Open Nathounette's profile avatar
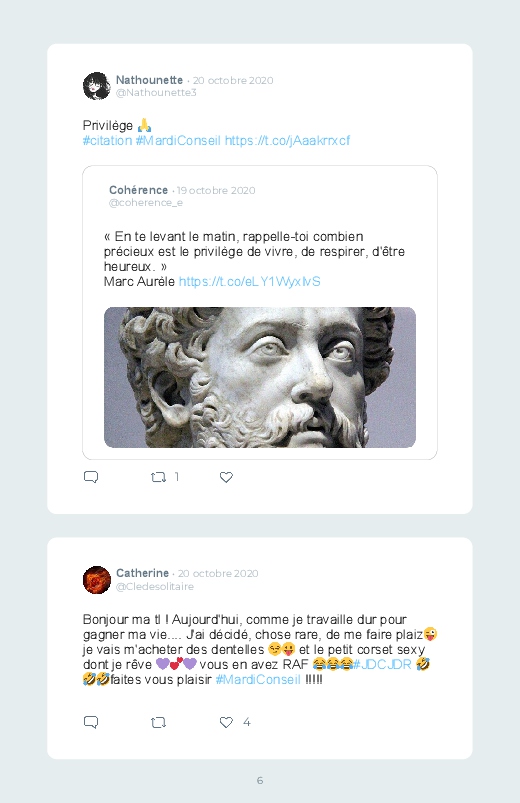 pyautogui.click(x=97, y=86)
